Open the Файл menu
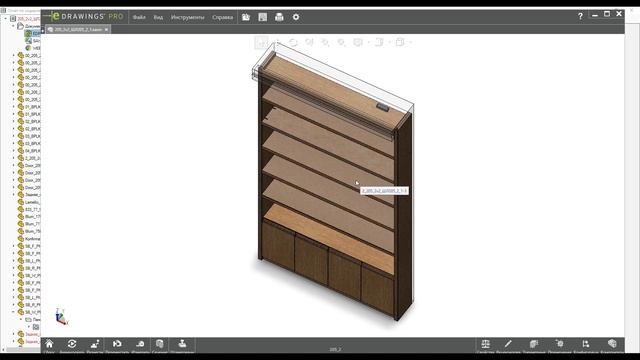The image size is (640, 360). [139, 17]
